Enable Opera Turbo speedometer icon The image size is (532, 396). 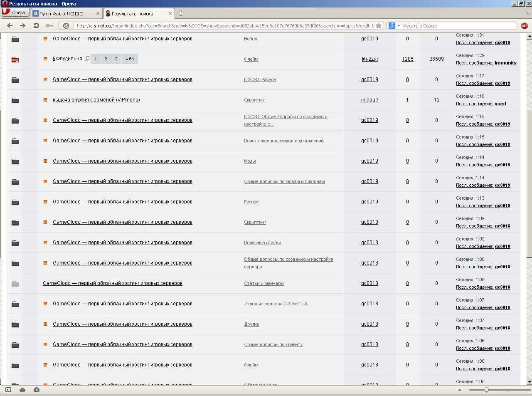tap(36, 390)
